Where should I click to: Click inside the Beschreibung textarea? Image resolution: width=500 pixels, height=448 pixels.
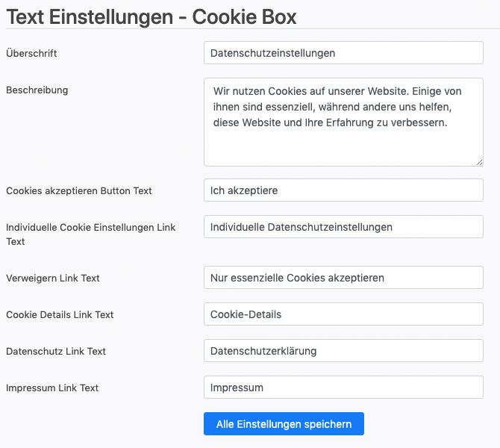(x=343, y=122)
